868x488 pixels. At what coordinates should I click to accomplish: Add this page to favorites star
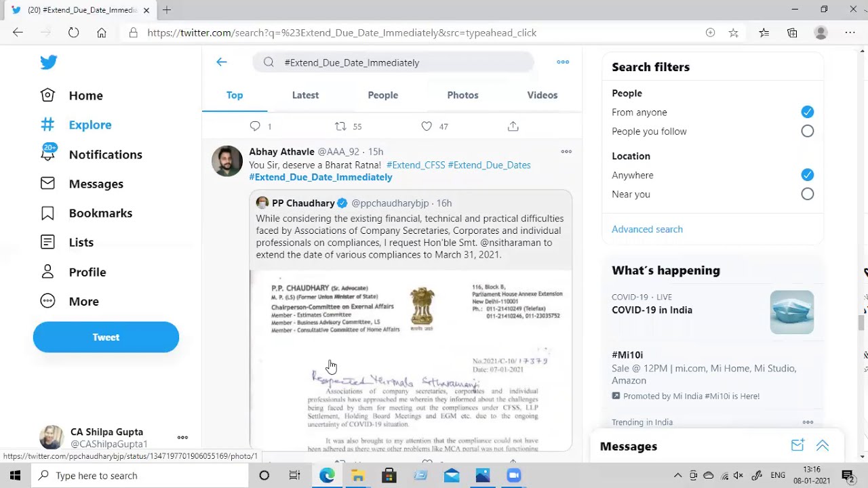point(733,33)
